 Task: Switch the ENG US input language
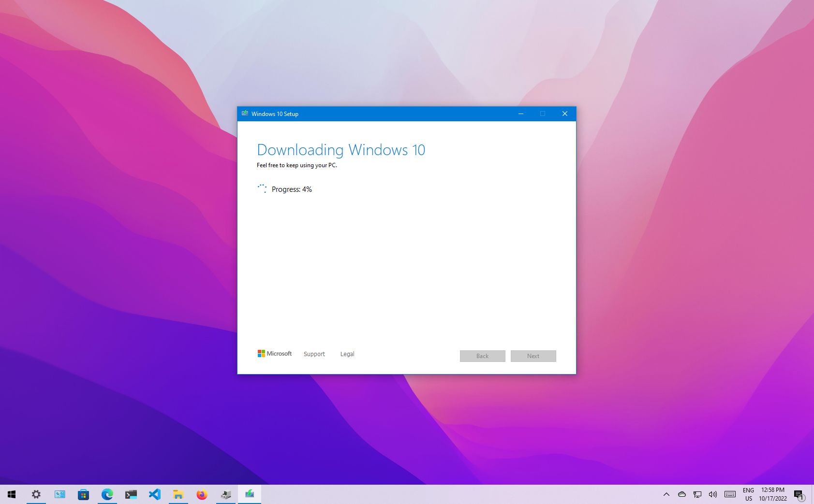pyautogui.click(x=749, y=494)
